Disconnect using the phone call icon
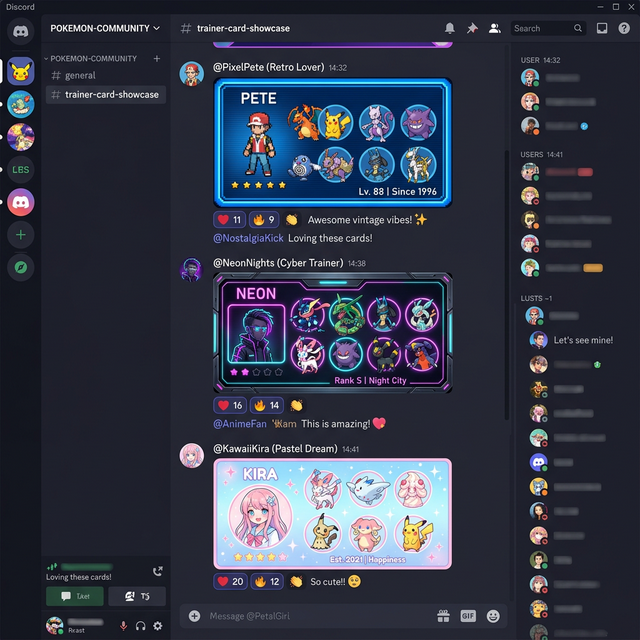Screen dimensions: 640x640 pyautogui.click(x=158, y=571)
